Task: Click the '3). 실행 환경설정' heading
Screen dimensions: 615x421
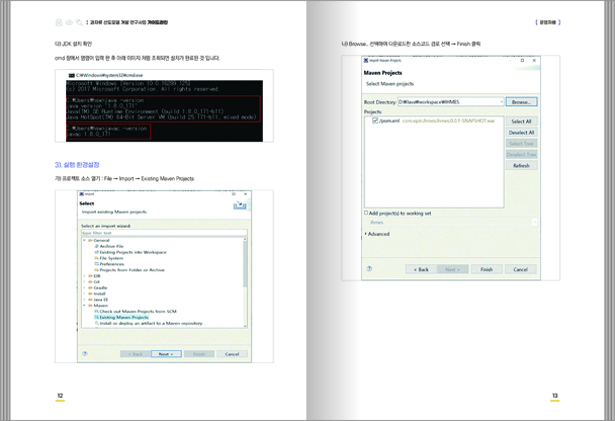Action: (x=77, y=165)
